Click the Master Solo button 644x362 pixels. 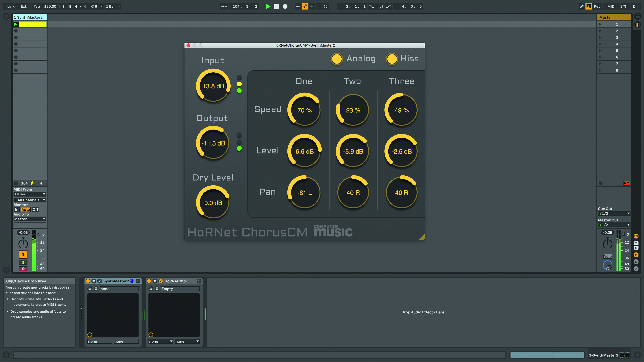click(607, 256)
